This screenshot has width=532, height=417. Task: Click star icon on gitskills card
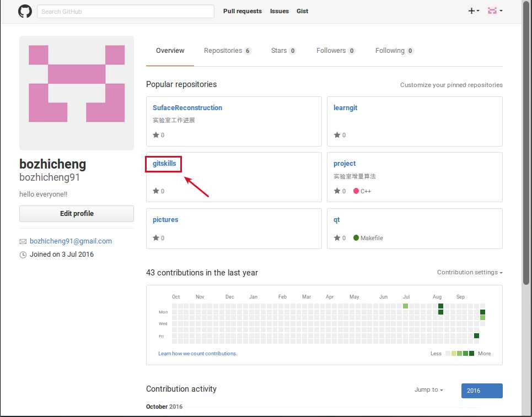155,191
